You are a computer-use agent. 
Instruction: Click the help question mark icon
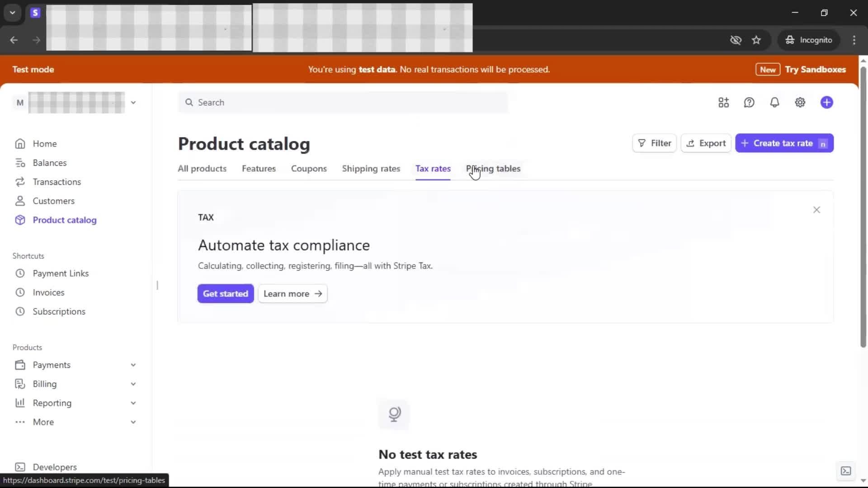[749, 103]
